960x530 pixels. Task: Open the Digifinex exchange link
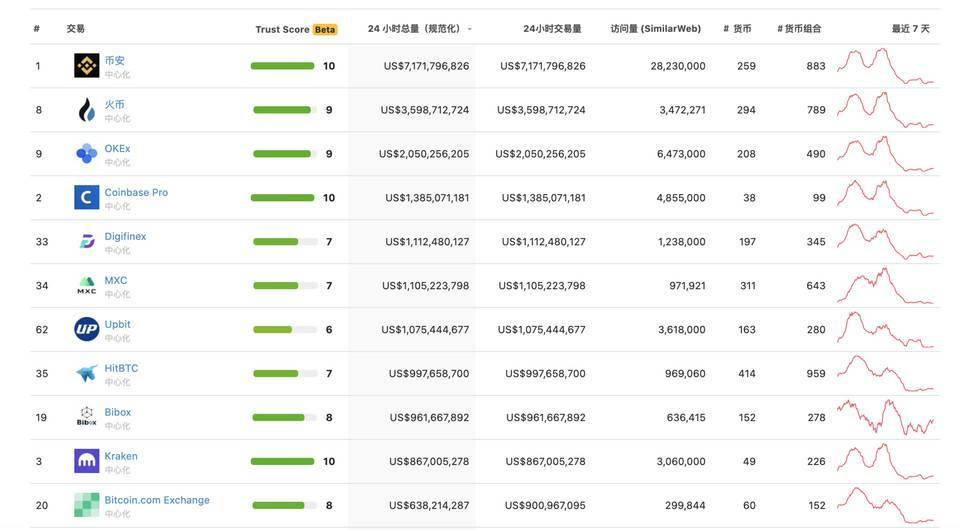125,236
